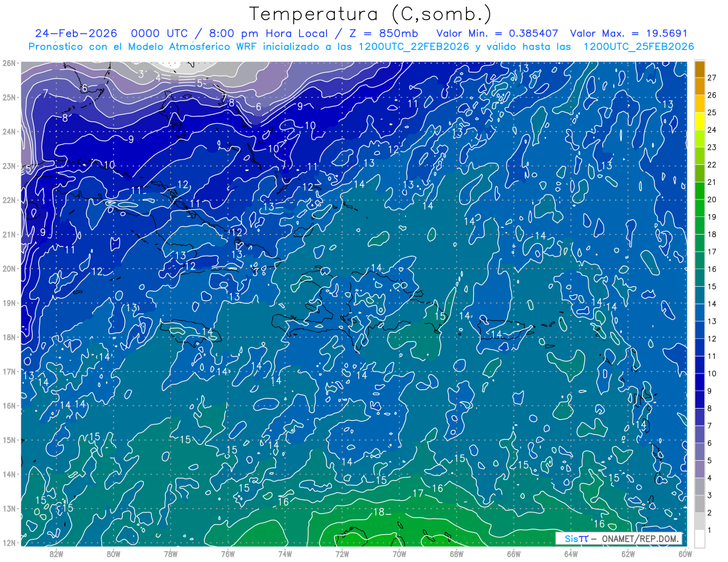Image resolution: width=728 pixels, height=562 pixels.
Task: Click the 25N latitude label
Action: coord(9,98)
